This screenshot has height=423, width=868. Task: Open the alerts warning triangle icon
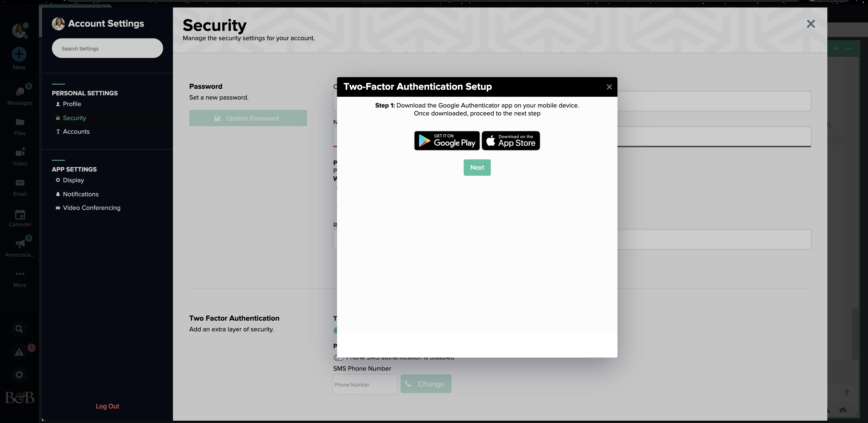(x=19, y=352)
